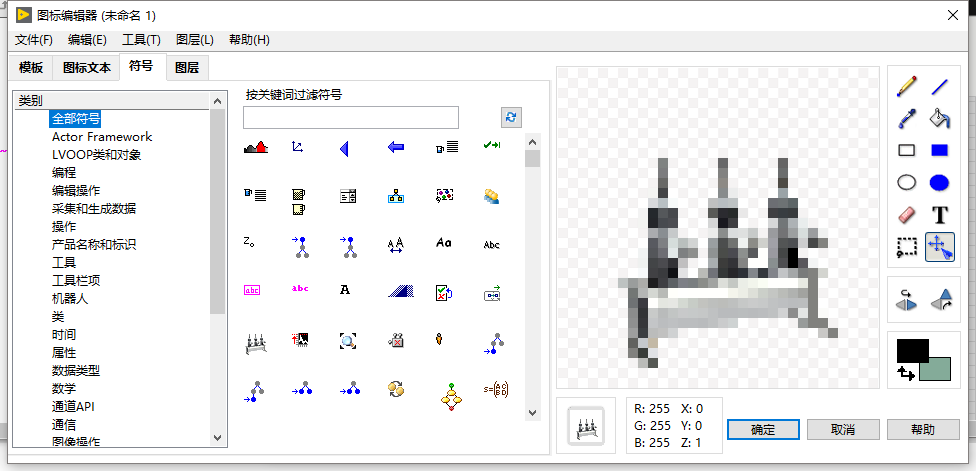Choose the blue Filled Ellipse tool
Image resolution: width=976 pixels, height=471 pixels.
tap(939, 182)
